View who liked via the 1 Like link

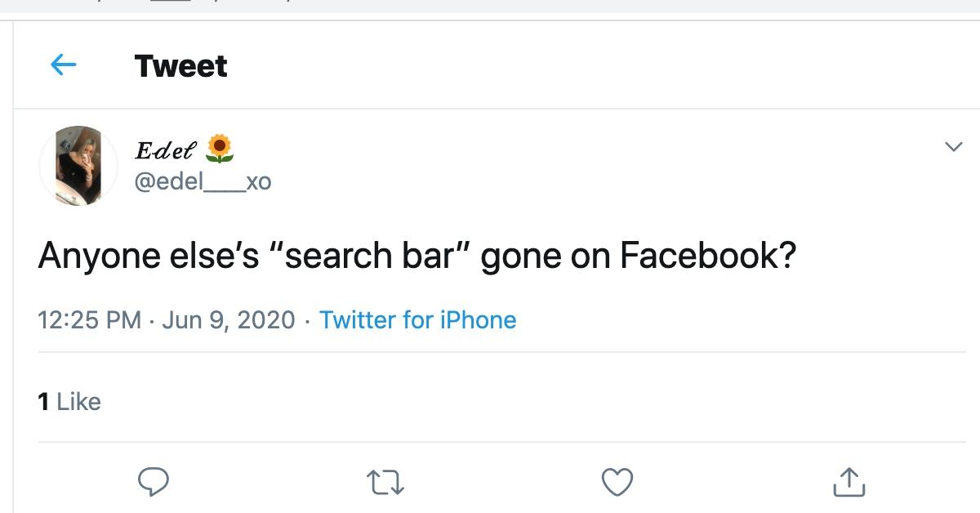(x=69, y=401)
